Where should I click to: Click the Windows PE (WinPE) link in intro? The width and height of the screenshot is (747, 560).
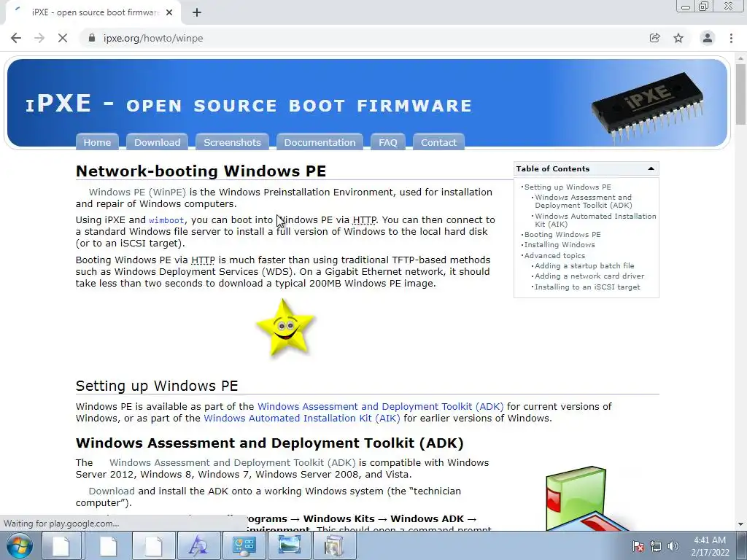pyautogui.click(x=137, y=192)
